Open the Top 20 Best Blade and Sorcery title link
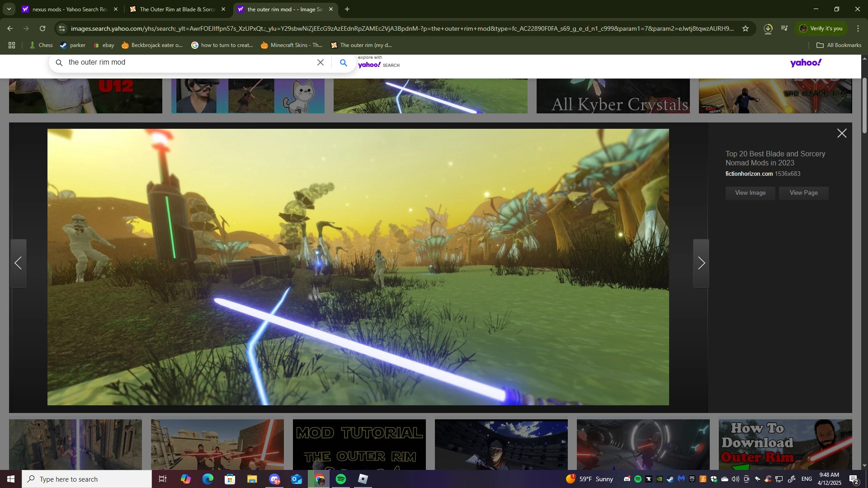 [x=775, y=159]
